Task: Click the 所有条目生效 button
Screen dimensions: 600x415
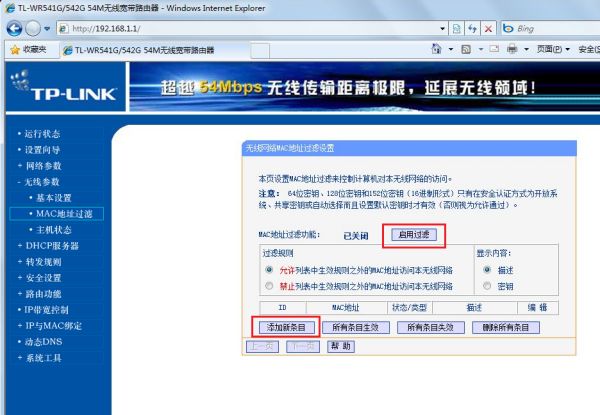Action: [355, 327]
